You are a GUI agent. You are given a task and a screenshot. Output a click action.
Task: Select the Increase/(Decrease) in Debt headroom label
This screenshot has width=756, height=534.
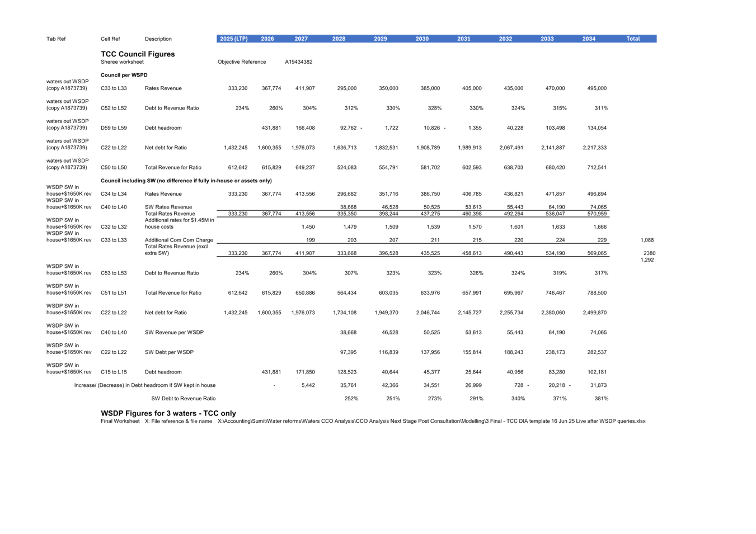click(x=145, y=385)
